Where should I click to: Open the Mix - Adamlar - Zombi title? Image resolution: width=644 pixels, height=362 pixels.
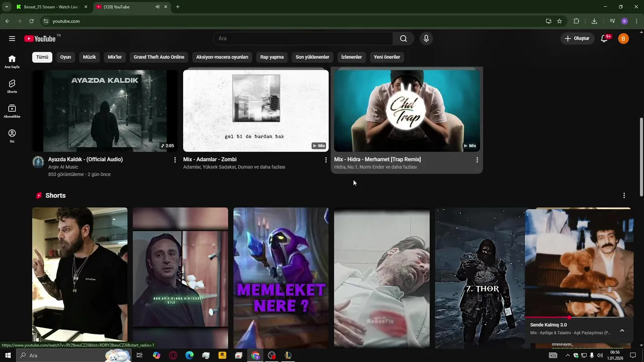pos(210,159)
